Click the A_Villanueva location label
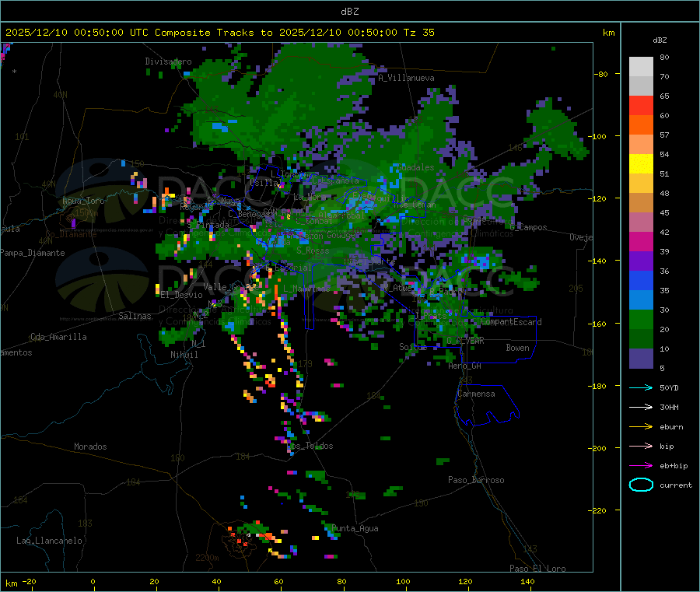Viewport: 700px width, 592px height. (x=406, y=78)
